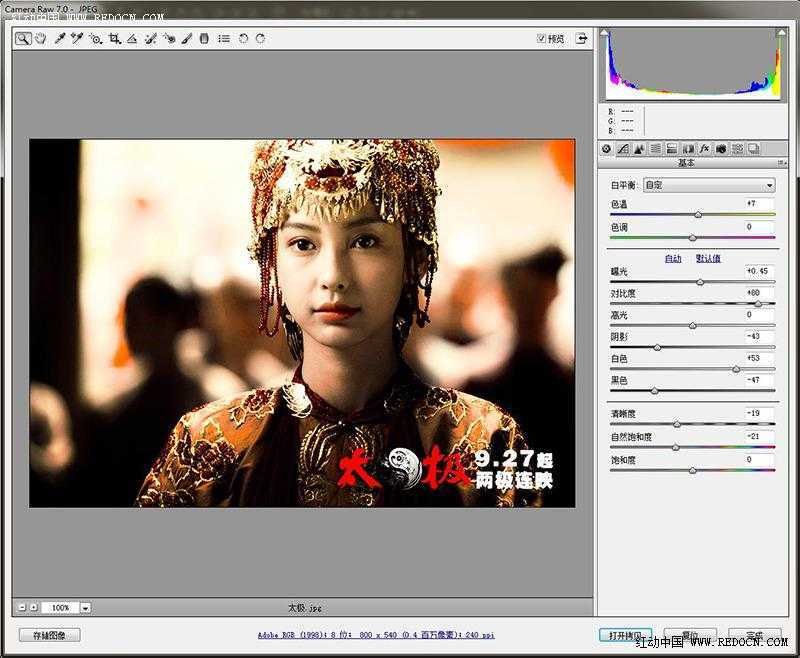Open the Tone Curve panel
This screenshot has width=800, height=658.
[624, 148]
